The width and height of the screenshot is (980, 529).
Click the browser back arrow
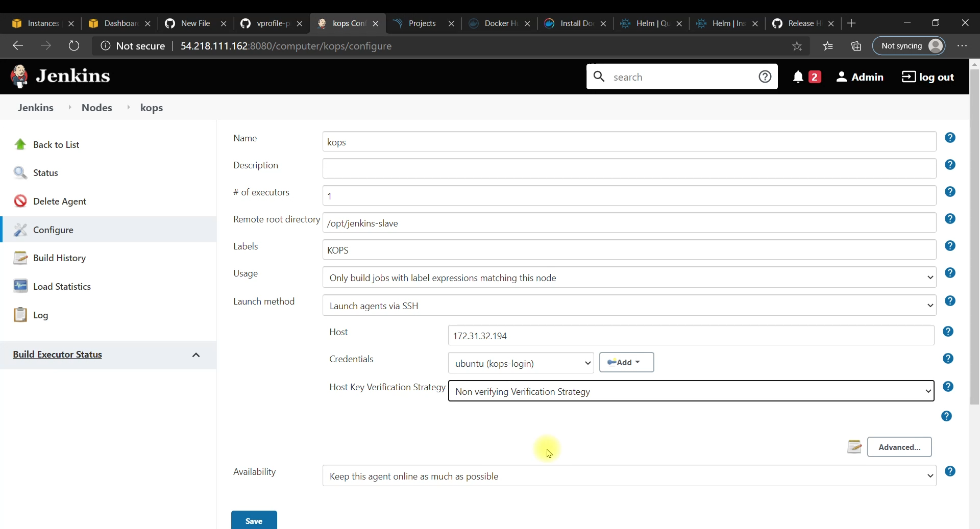click(x=18, y=46)
